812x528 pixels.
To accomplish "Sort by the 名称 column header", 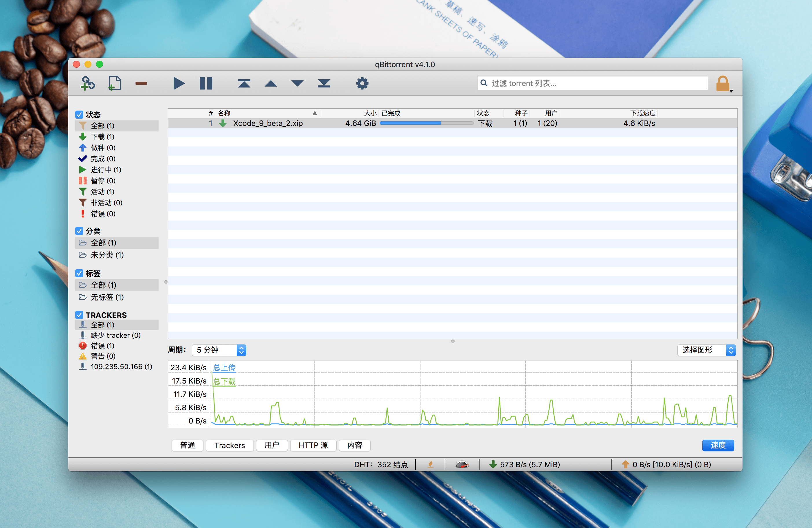I will point(268,113).
